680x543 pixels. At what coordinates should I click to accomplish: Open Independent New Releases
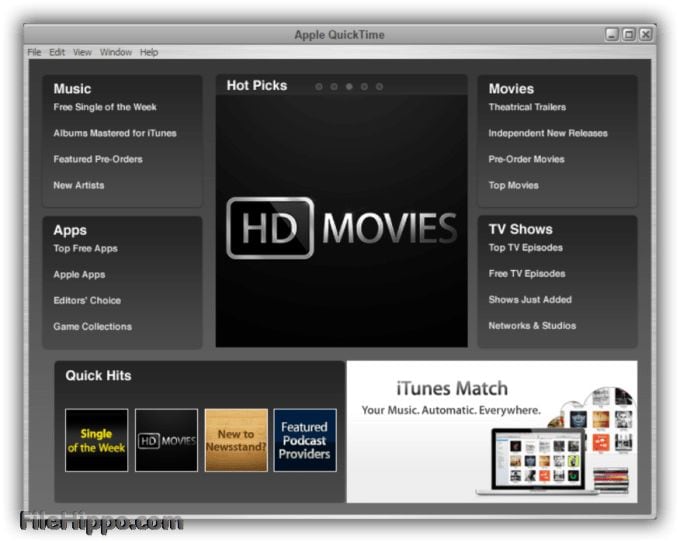[x=548, y=133]
